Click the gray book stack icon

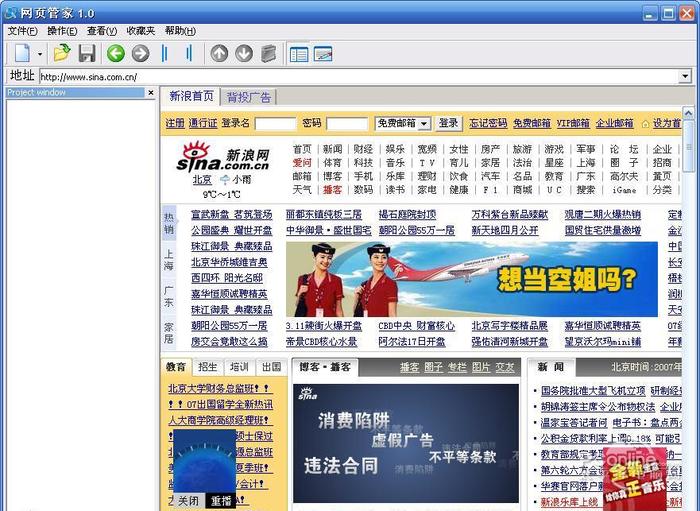[269, 54]
